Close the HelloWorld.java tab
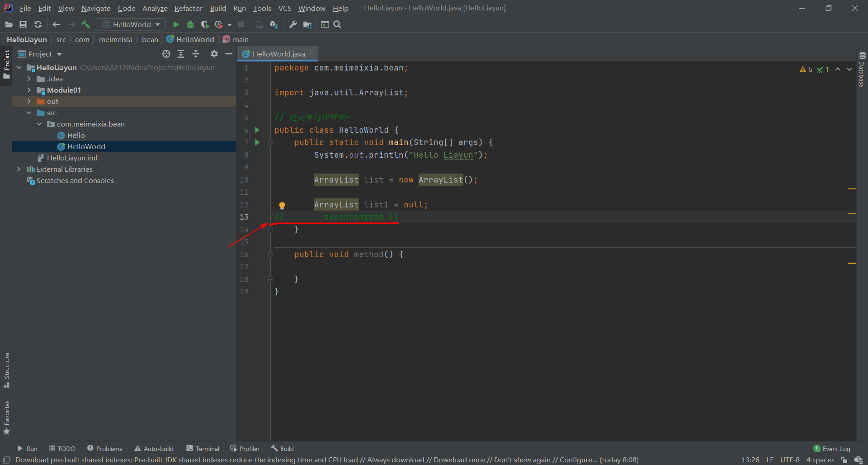 [311, 54]
